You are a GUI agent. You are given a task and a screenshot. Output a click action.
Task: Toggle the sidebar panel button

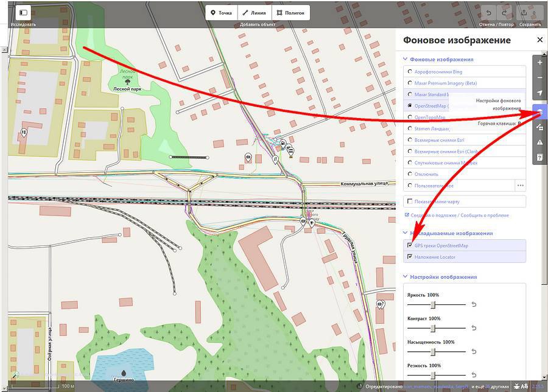coord(23,13)
